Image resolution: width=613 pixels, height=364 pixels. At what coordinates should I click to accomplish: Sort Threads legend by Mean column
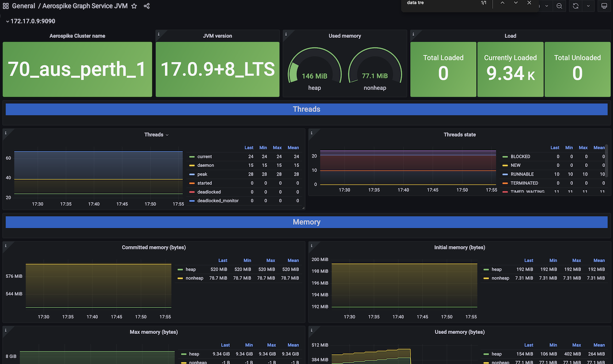[293, 148]
